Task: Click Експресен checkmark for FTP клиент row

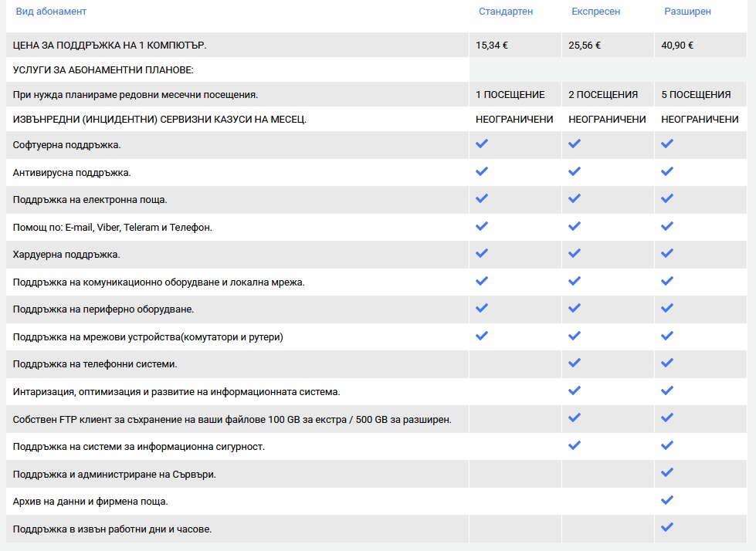Action: (x=575, y=417)
